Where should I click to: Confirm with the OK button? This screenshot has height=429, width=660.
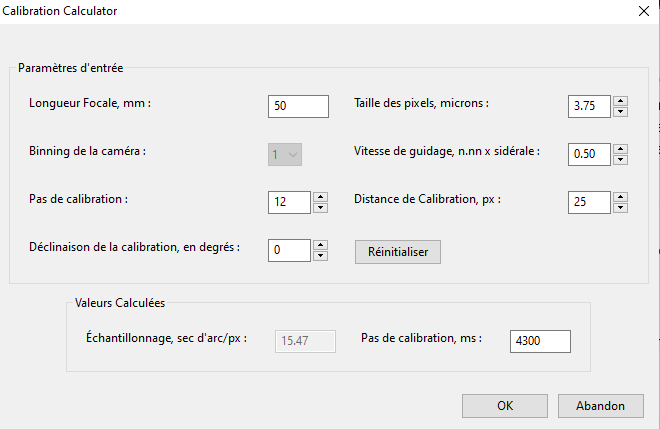coord(505,405)
